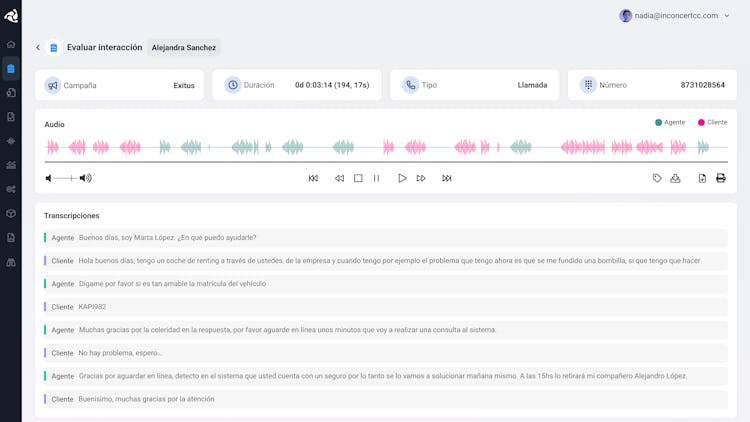Rewind the audio recording
Image resolution: width=750 pixels, height=422 pixels.
click(339, 178)
